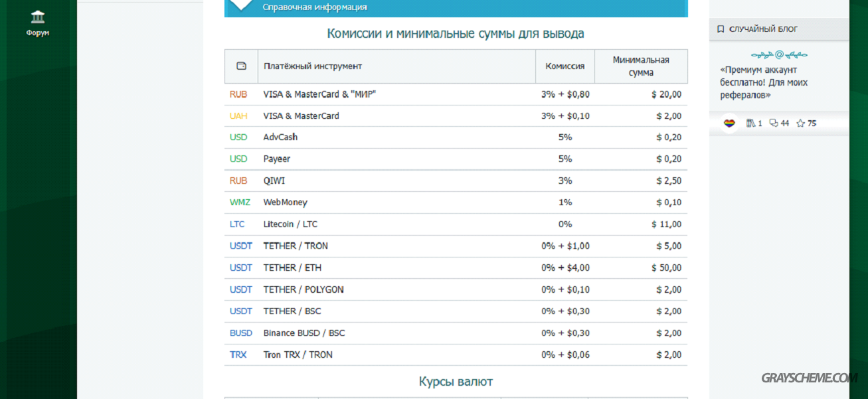Click minimum amount $ 50,00
The width and height of the screenshot is (868, 399).
666,268
